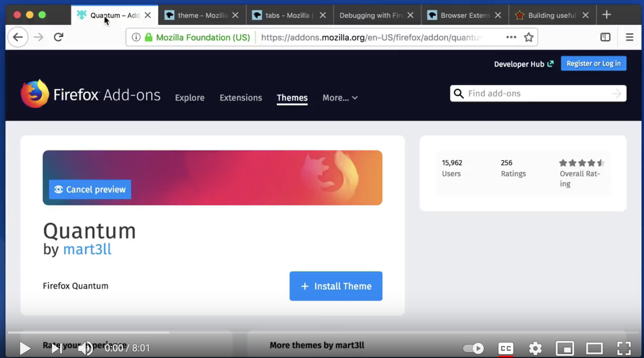Image resolution: width=644 pixels, height=358 pixels.
Task: Open the Firefox hamburger menu
Action: 630,37
